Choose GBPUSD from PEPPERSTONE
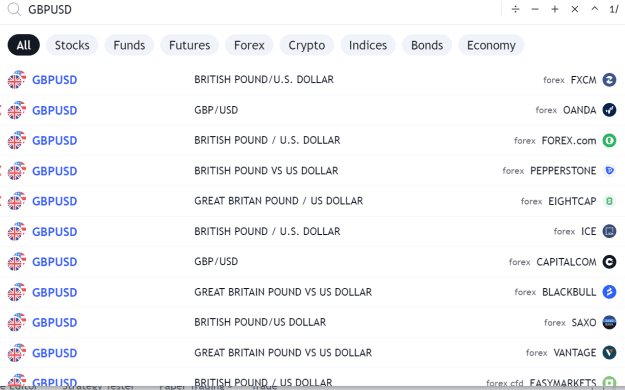The image size is (625, 390). pos(312,171)
